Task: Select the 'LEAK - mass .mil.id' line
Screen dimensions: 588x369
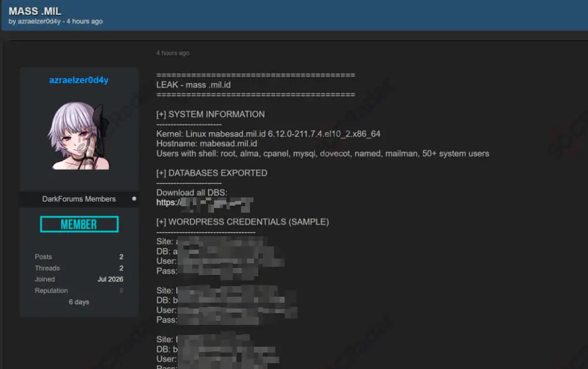Action: (x=193, y=85)
